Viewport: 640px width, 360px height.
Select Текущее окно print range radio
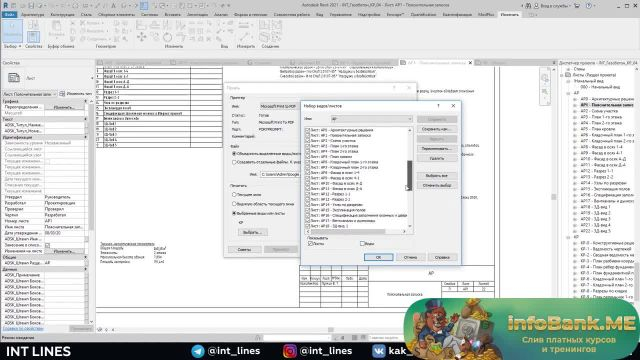click(234, 195)
